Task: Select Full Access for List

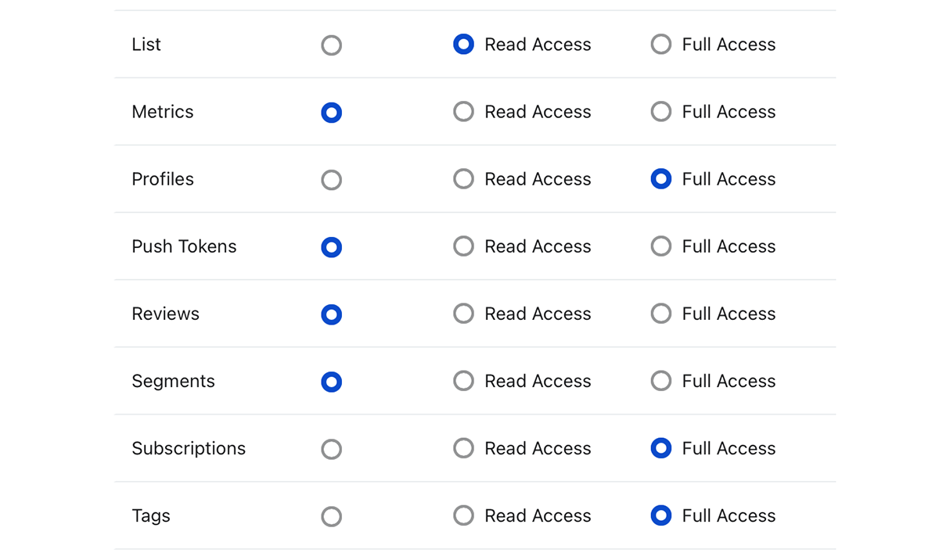Action: point(661,45)
